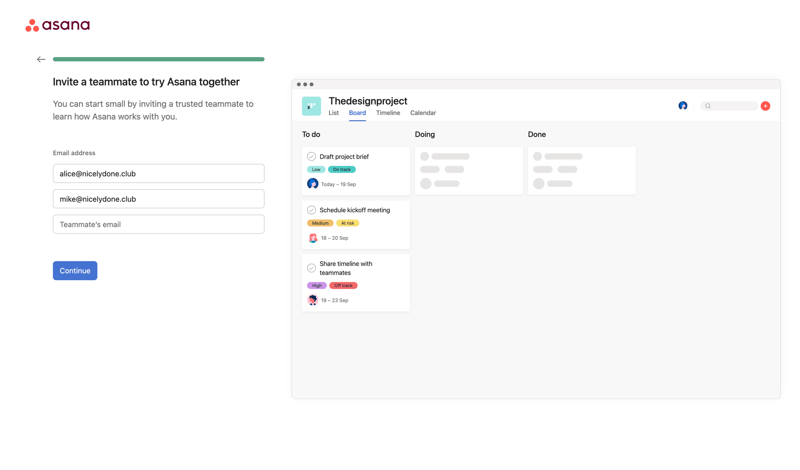This screenshot has height=470, width=800.
Task: Click the search bar in the preview
Action: tap(729, 106)
